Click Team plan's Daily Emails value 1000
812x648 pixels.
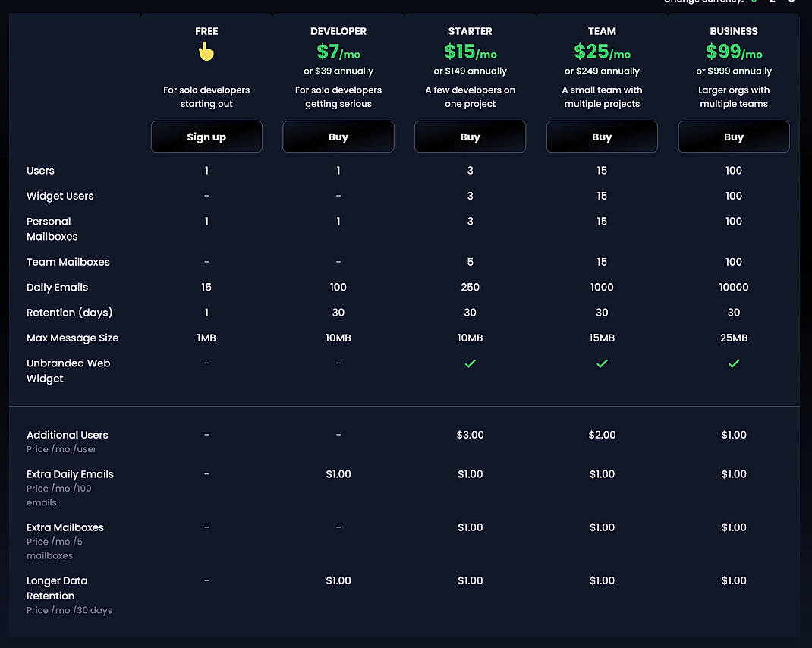pyautogui.click(x=602, y=287)
